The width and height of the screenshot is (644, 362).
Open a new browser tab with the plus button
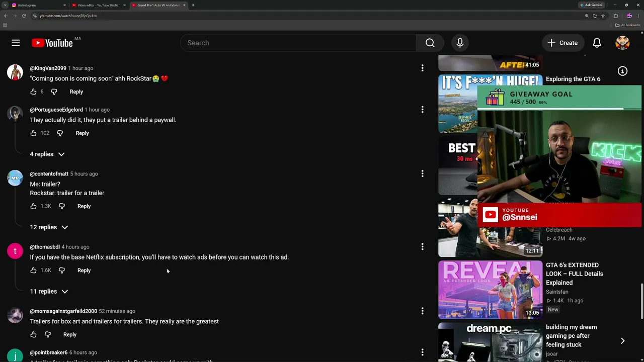(193, 5)
